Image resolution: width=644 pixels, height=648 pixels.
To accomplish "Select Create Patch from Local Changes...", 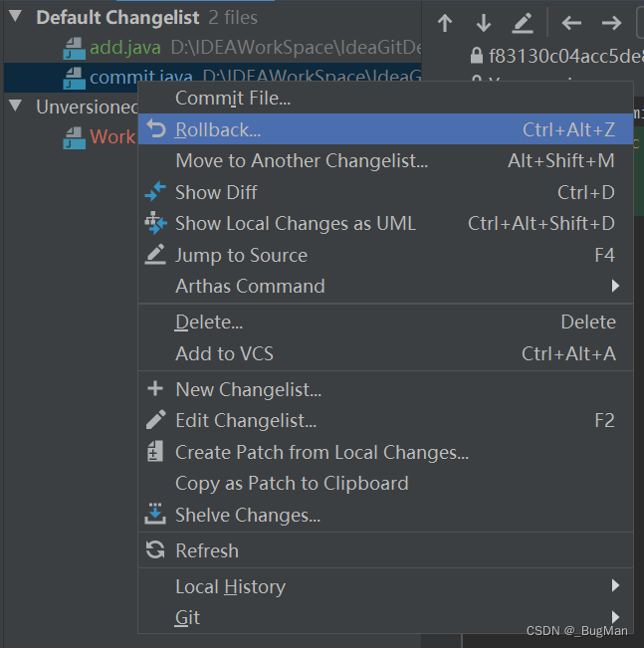I will (385, 453).
